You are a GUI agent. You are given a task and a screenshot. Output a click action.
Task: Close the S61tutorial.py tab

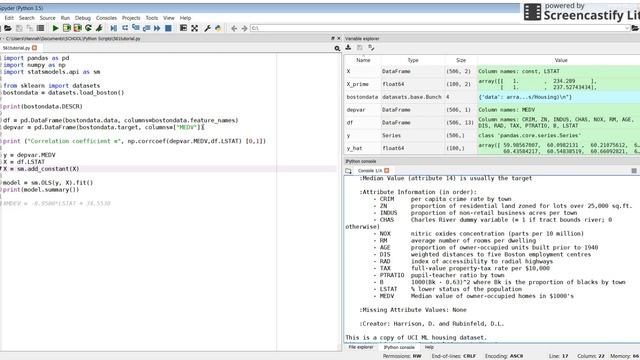[x=35, y=48]
